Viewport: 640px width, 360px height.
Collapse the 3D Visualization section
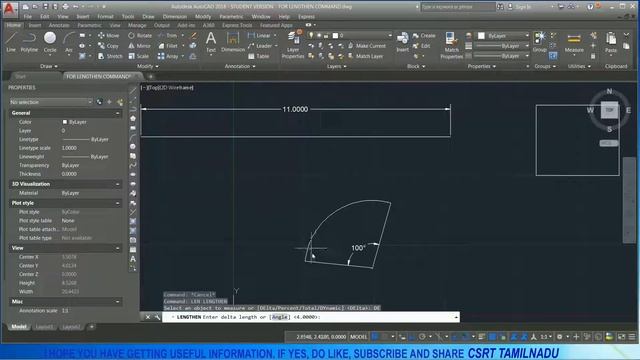tap(118, 184)
